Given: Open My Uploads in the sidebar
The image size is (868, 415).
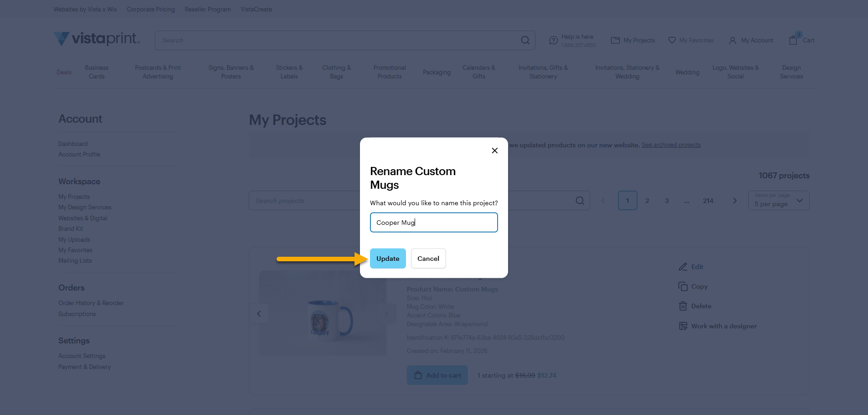Looking at the screenshot, I should (74, 239).
